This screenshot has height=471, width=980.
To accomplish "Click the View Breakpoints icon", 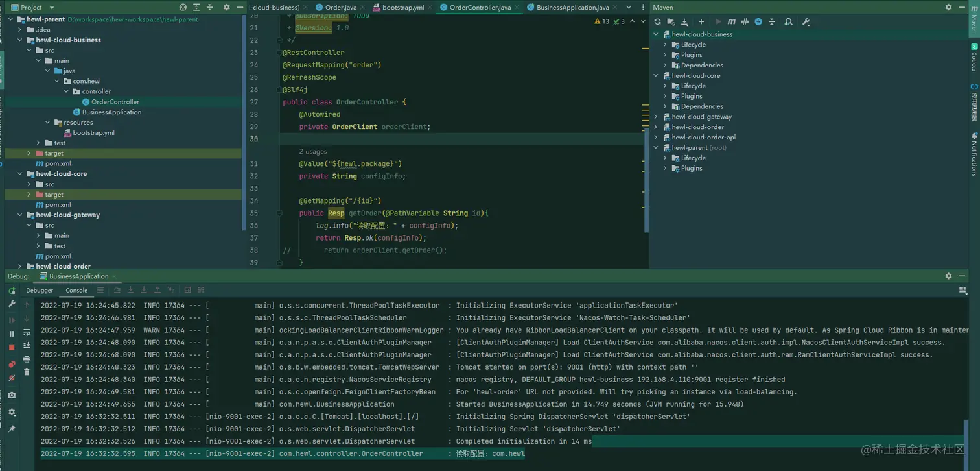I will coord(12,364).
